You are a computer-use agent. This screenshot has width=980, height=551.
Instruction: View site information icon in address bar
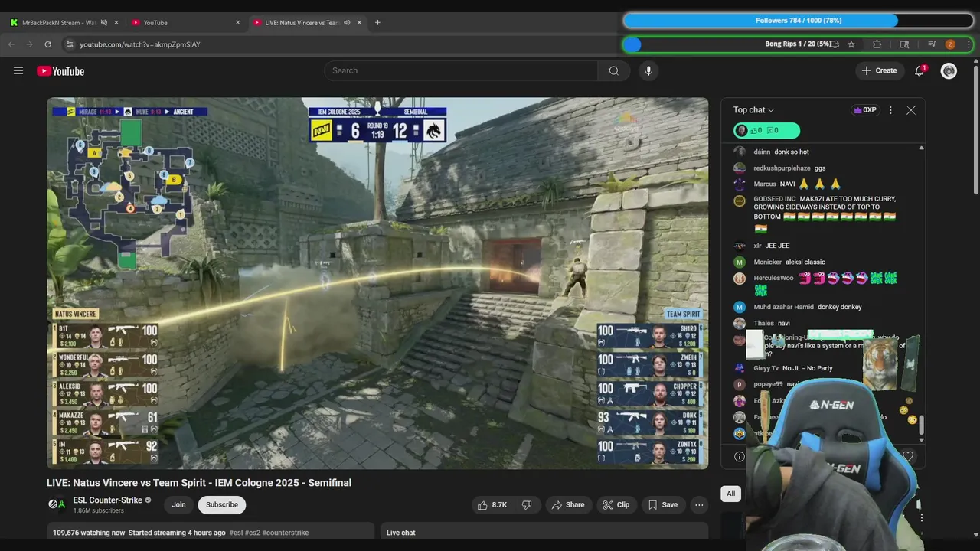pyautogui.click(x=69, y=44)
